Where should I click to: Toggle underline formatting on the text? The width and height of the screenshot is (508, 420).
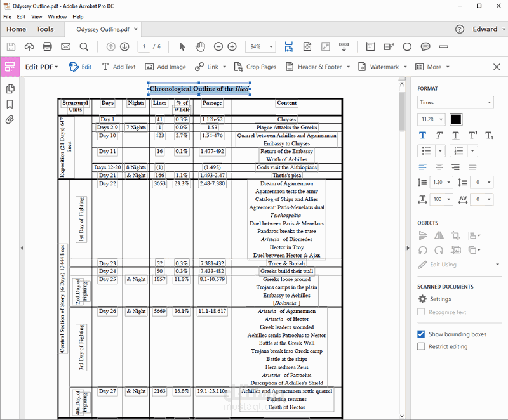click(x=455, y=135)
